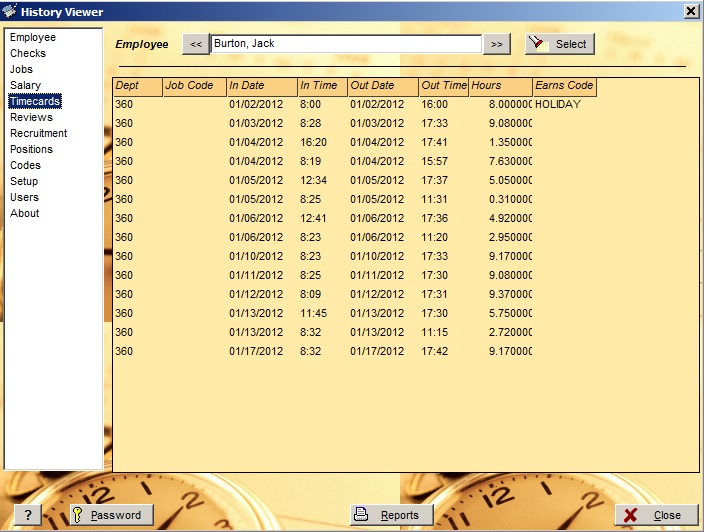Close the History Viewer window with title X
This screenshot has height=532, width=704.
[x=691, y=11]
